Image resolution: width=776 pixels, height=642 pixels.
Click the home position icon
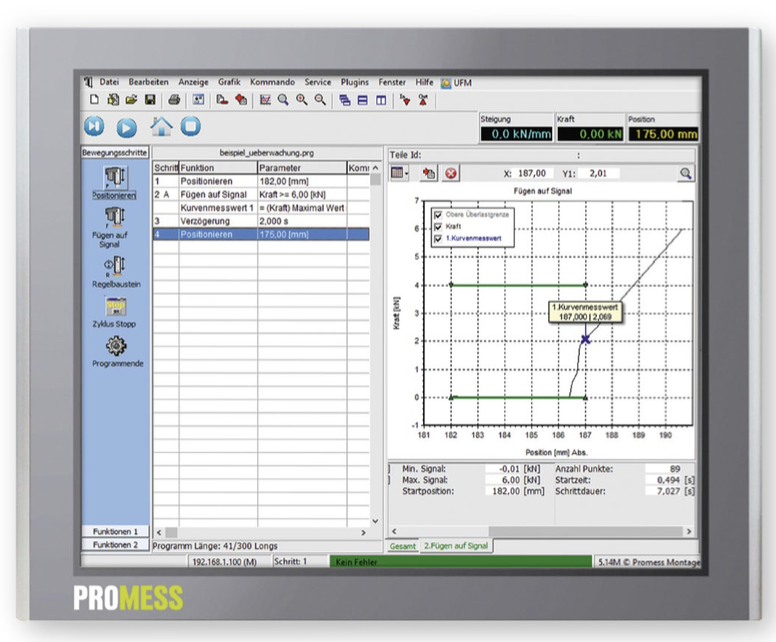[x=160, y=126]
